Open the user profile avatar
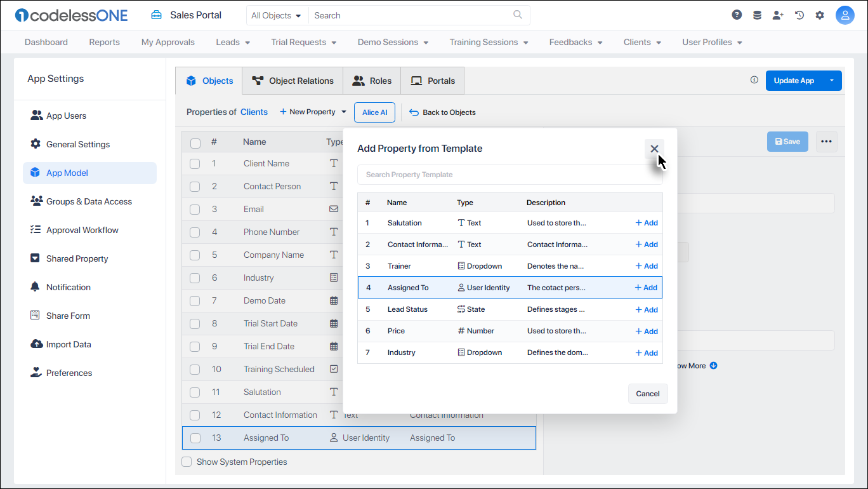 point(845,15)
